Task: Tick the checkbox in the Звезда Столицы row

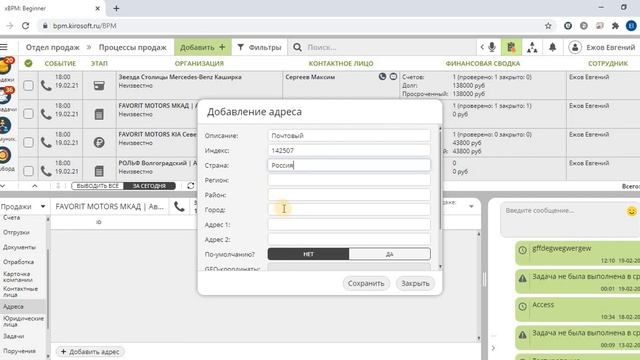Action: point(28,85)
